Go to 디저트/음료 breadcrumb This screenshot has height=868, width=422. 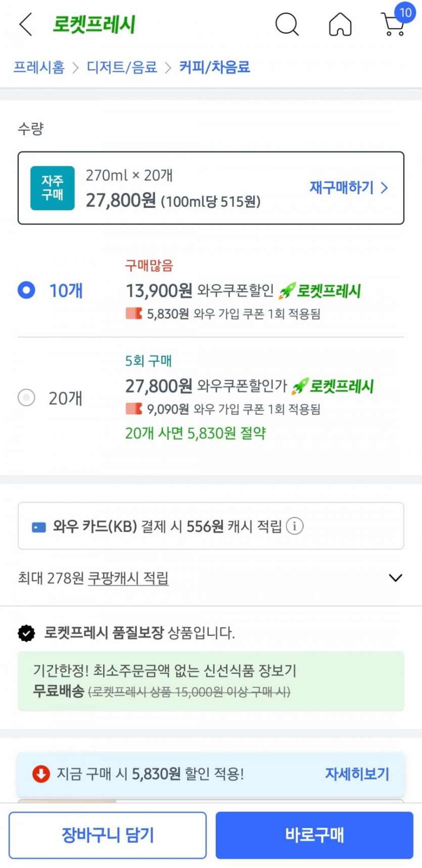(122, 67)
